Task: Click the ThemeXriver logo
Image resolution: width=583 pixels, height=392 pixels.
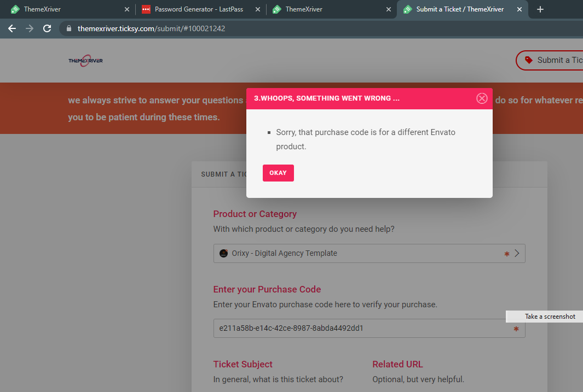Action: click(85, 61)
